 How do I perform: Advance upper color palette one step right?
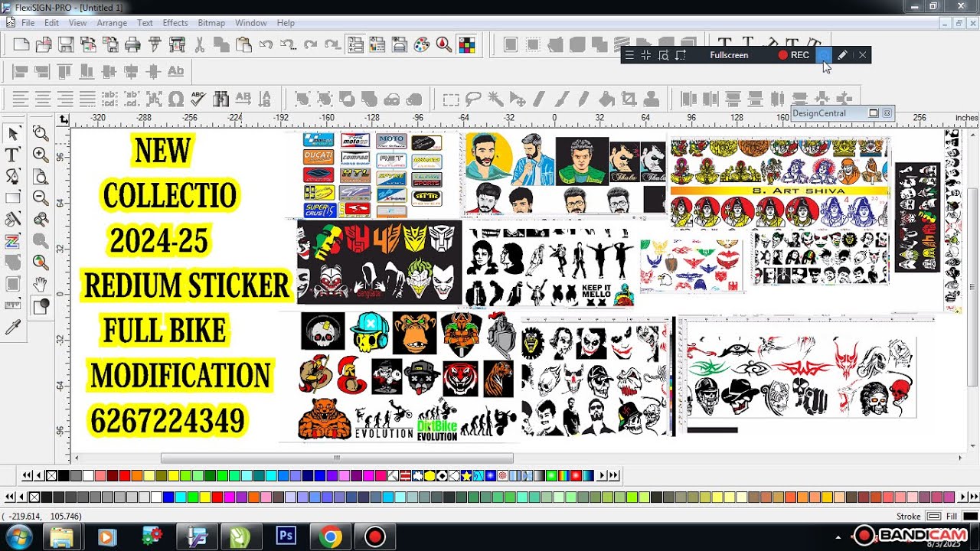602,475
